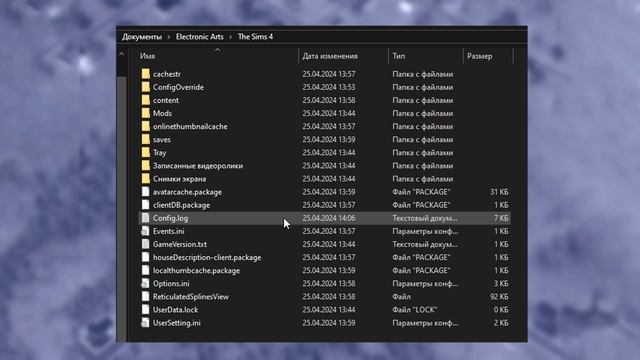Select the houseDescription-client.package file name
This screenshot has height=360, width=640.
click(207, 257)
